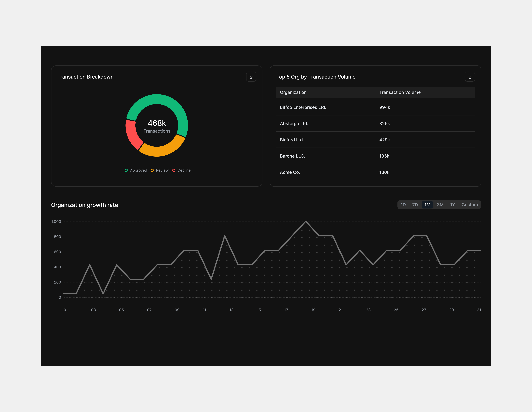Click the 468k Transactions center total
The image size is (532, 412).
tap(157, 126)
